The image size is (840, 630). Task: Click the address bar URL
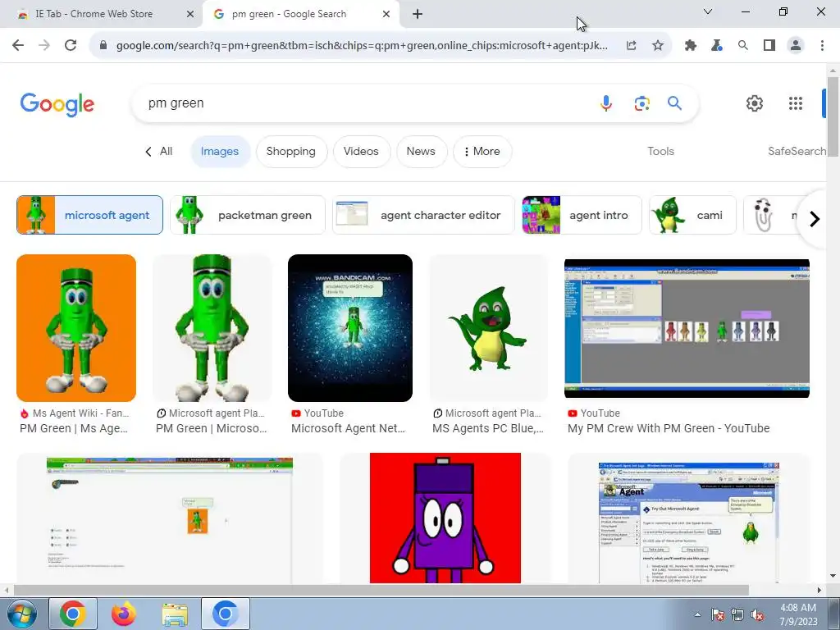(362, 46)
